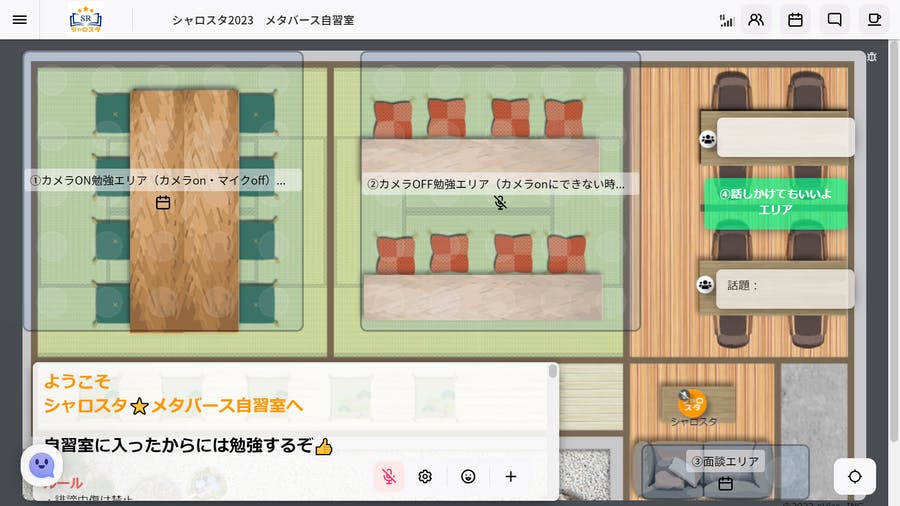Recenter map with the crosshair button

pos(854,477)
